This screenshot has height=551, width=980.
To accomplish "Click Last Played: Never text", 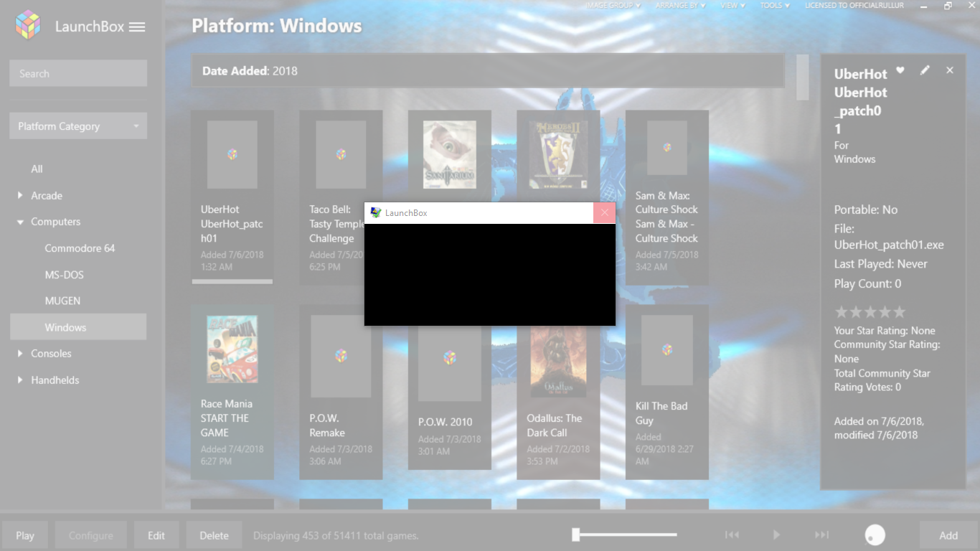I will tap(880, 264).
